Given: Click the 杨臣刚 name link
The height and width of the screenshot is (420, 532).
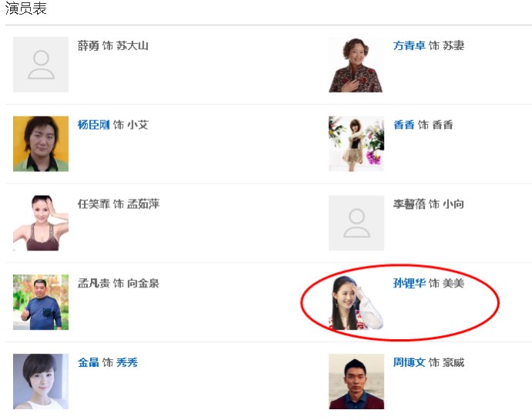Looking at the screenshot, I should 93,125.
